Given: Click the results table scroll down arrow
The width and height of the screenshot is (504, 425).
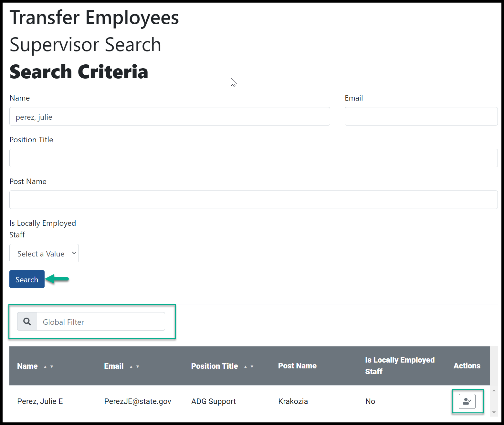Looking at the screenshot, I should tap(494, 412).
